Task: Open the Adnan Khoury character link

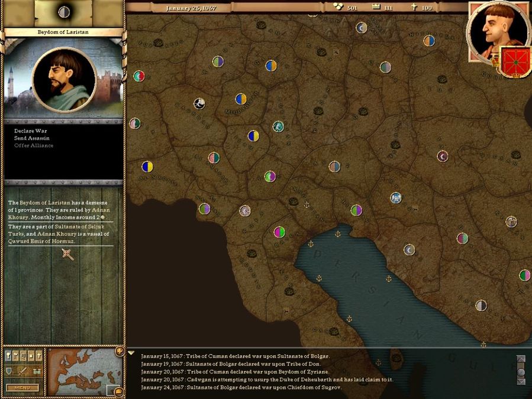Action: tap(59, 213)
